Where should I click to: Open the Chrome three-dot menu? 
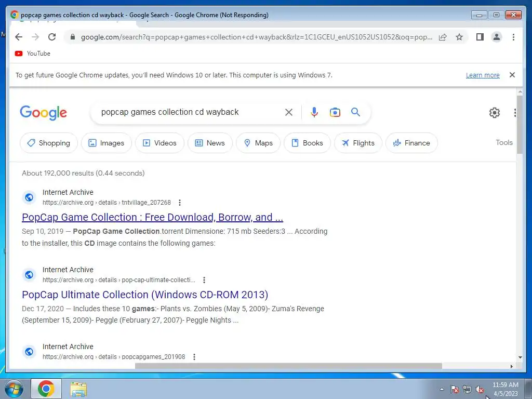point(513,37)
